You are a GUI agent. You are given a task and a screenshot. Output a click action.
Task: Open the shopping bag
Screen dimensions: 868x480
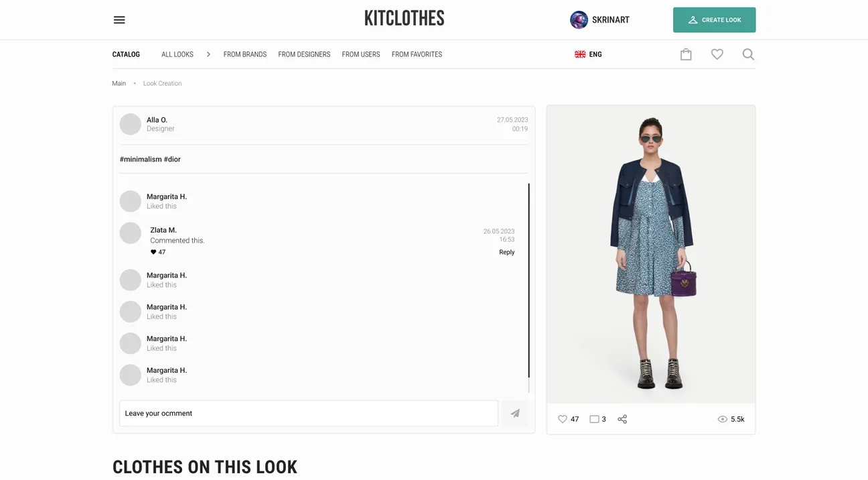[x=686, y=54]
